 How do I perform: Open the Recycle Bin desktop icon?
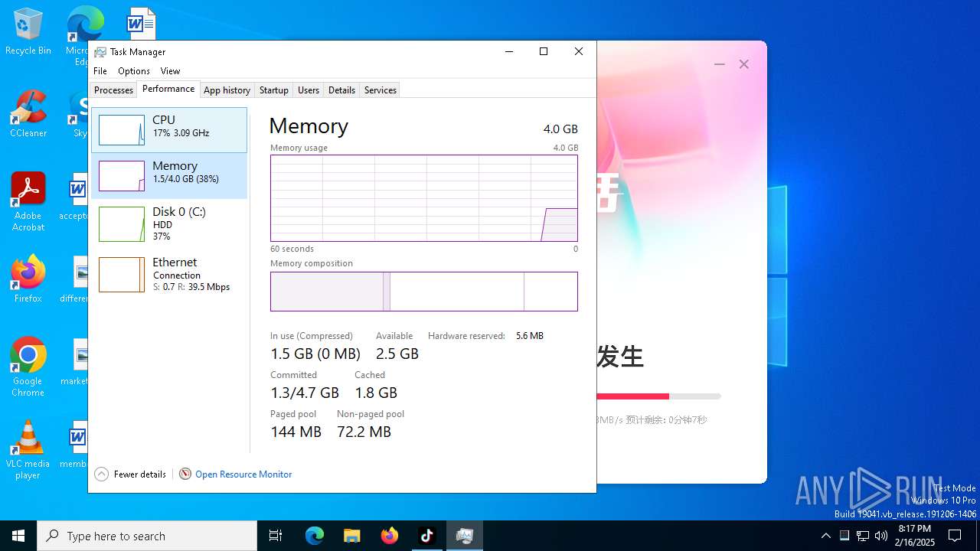28,32
